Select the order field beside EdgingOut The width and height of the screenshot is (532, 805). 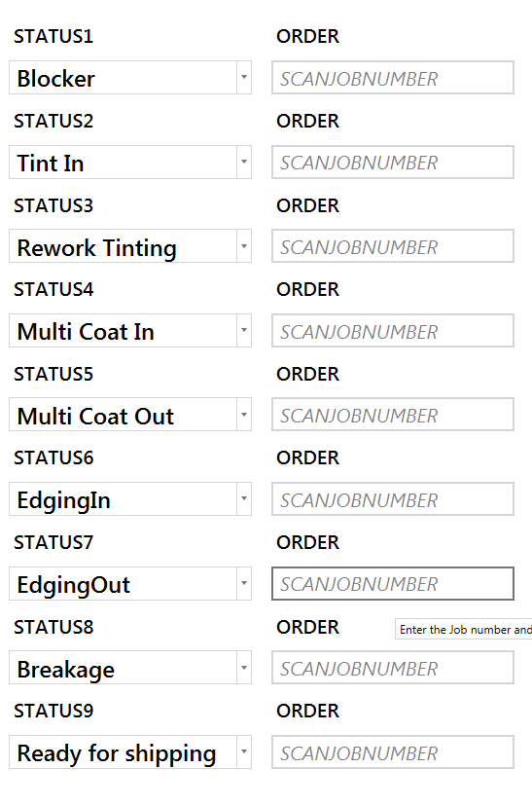click(393, 584)
